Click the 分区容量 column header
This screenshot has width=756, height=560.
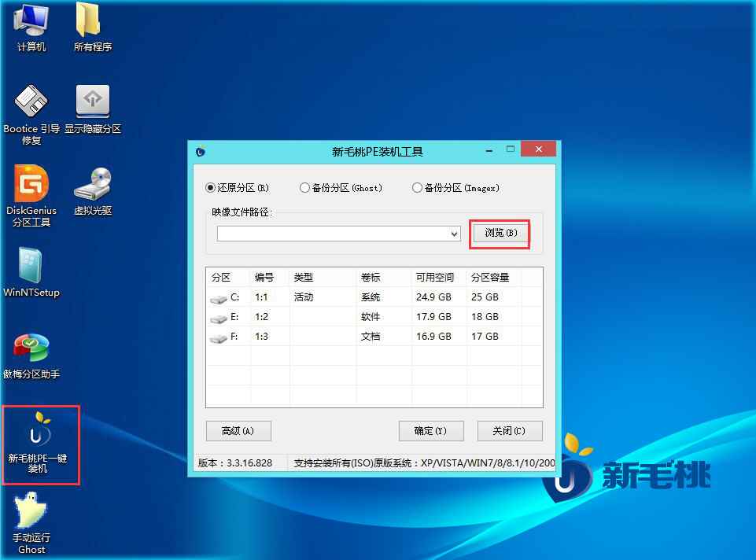click(494, 278)
